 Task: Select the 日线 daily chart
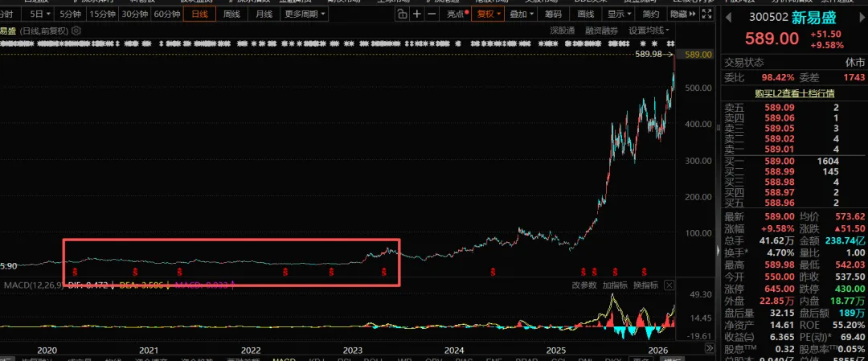pos(199,14)
